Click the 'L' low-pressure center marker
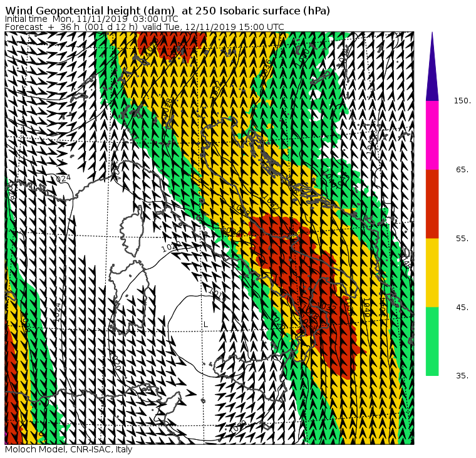476x458 pixels. [x=206, y=325]
